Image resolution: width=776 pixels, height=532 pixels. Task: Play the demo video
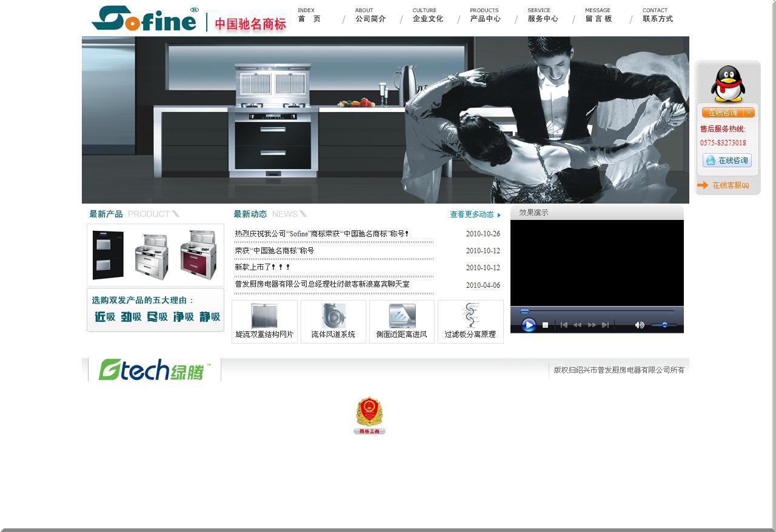click(529, 325)
